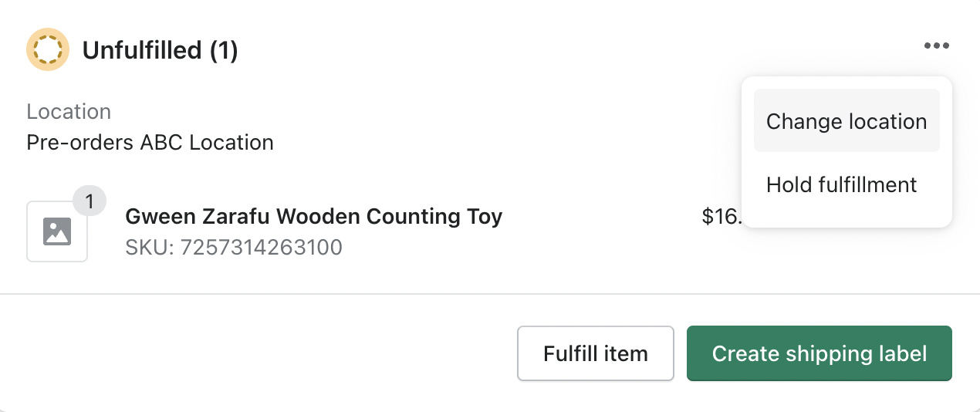This screenshot has height=412, width=980.
Task: Open the Gween Zarafu Wooden Counting Toy product
Action: coord(313,217)
